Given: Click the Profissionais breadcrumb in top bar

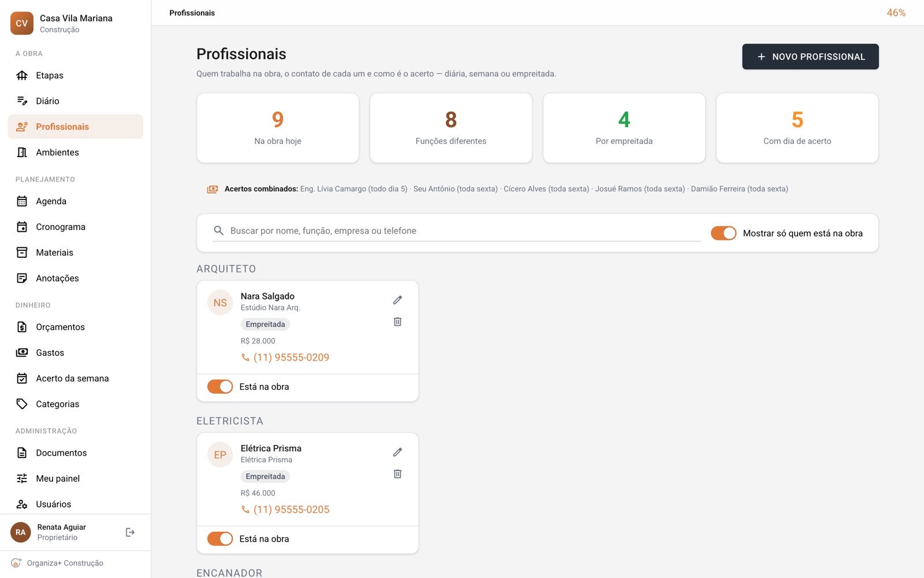Looking at the screenshot, I should click(x=192, y=13).
